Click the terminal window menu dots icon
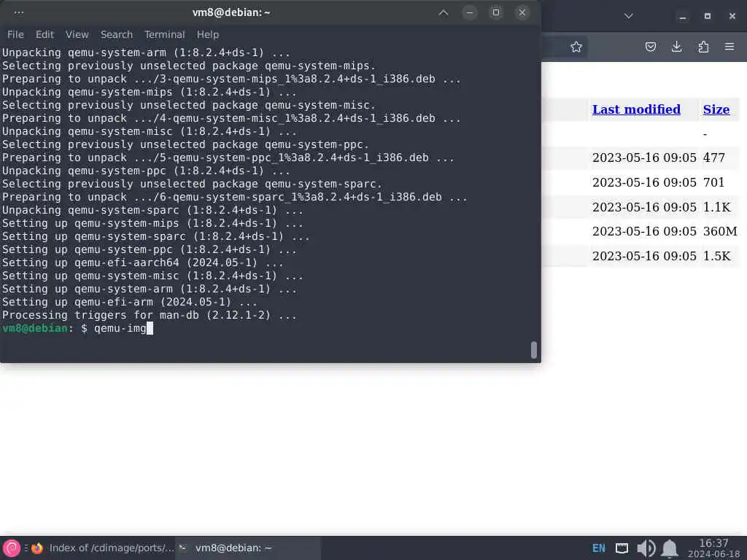Viewport: 747px width, 560px height. [x=18, y=12]
